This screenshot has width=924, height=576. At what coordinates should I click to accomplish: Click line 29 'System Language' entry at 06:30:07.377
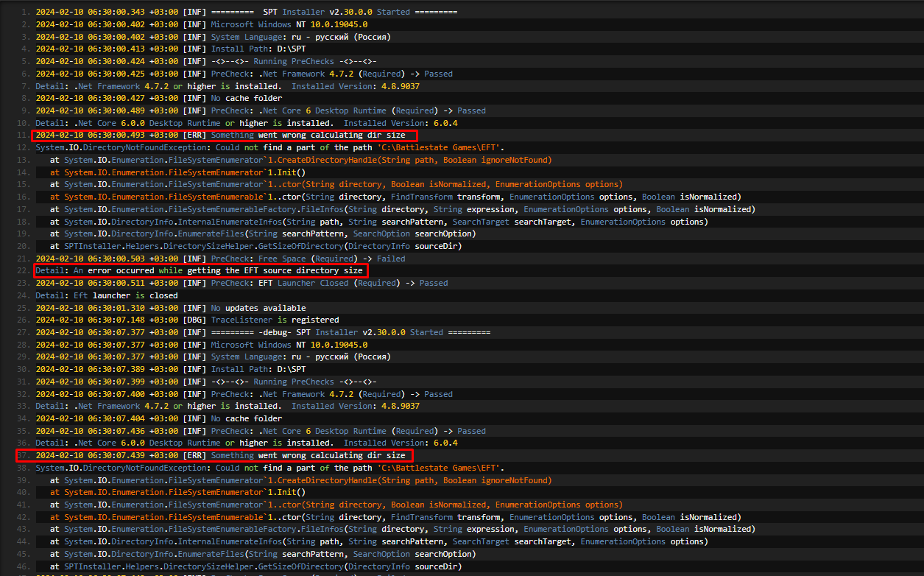click(x=213, y=357)
